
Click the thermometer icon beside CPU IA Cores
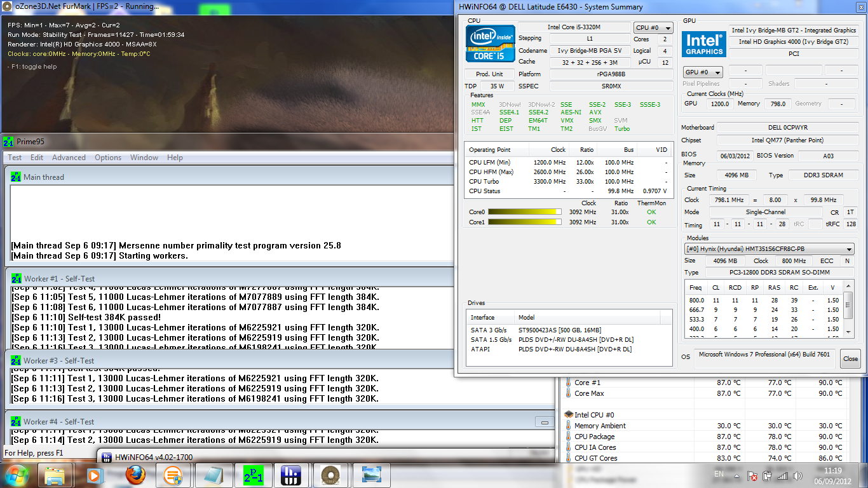point(568,447)
